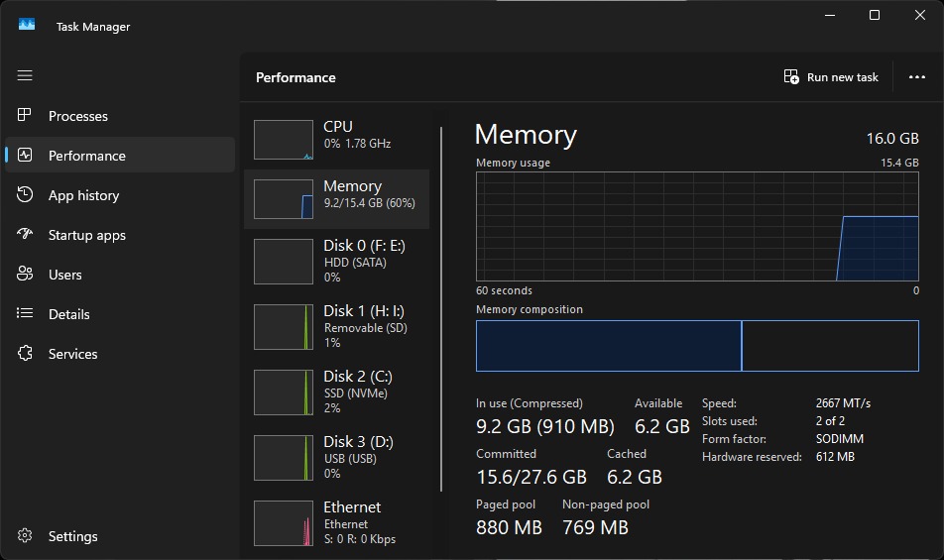
Task: Open the Services puzzle icon
Action: (26, 354)
